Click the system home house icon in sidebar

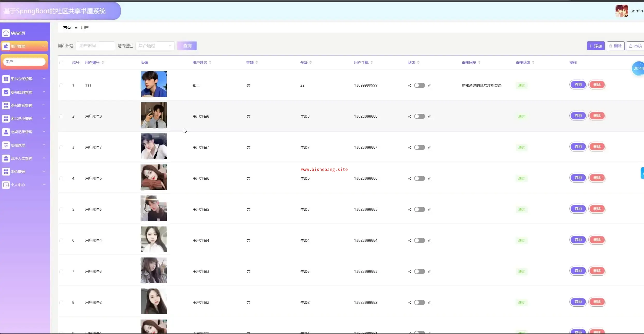(6, 33)
